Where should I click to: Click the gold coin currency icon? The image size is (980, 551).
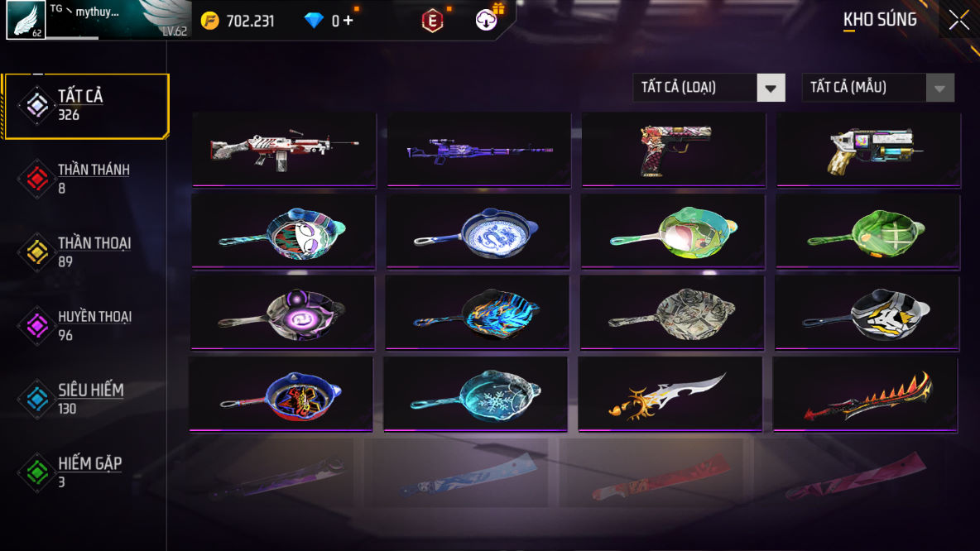click(210, 22)
